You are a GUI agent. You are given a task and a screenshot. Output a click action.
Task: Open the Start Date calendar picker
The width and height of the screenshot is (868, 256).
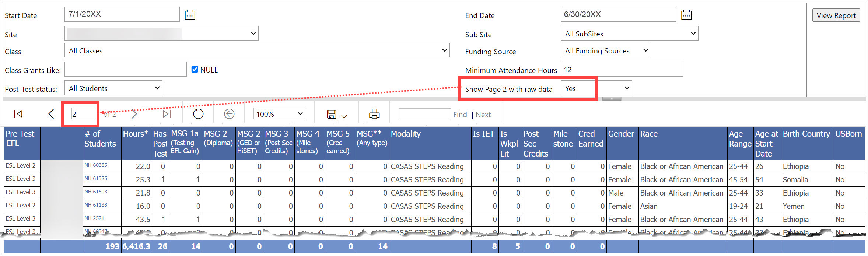coord(190,15)
